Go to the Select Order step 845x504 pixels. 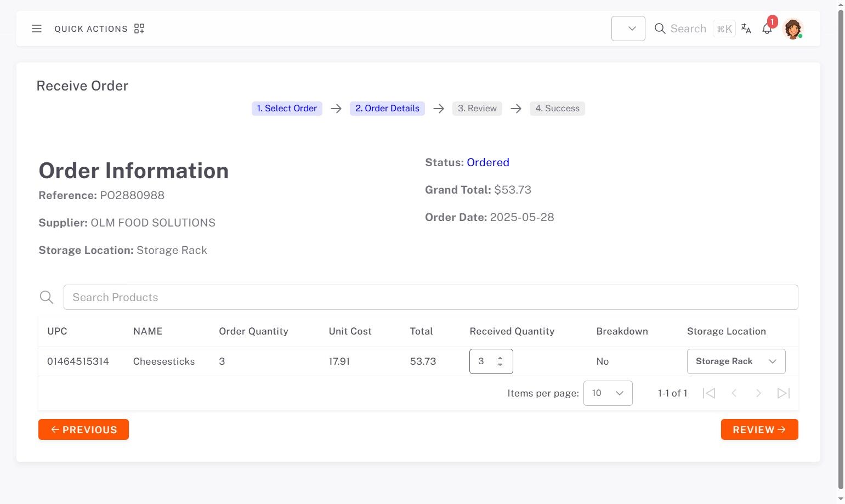[x=287, y=109]
